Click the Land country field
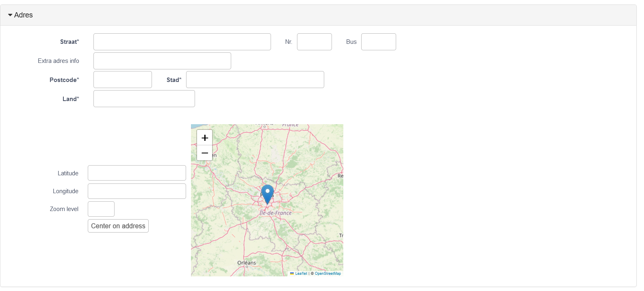Screen dimensions: 644x291 tap(144, 99)
